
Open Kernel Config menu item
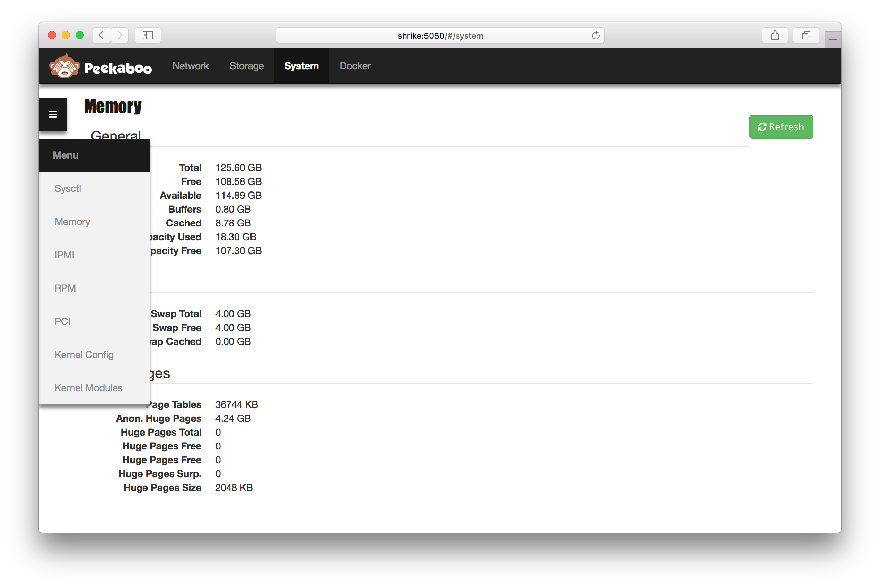tap(84, 355)
